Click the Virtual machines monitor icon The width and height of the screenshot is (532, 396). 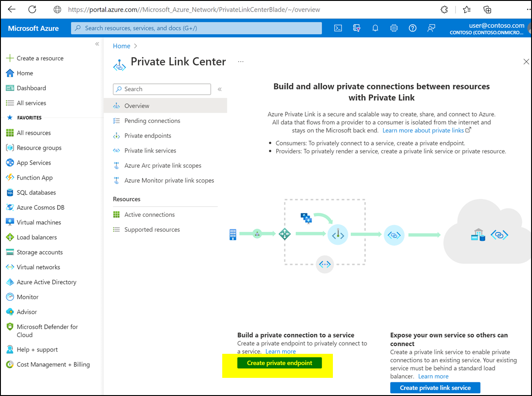tap(10, 222)
